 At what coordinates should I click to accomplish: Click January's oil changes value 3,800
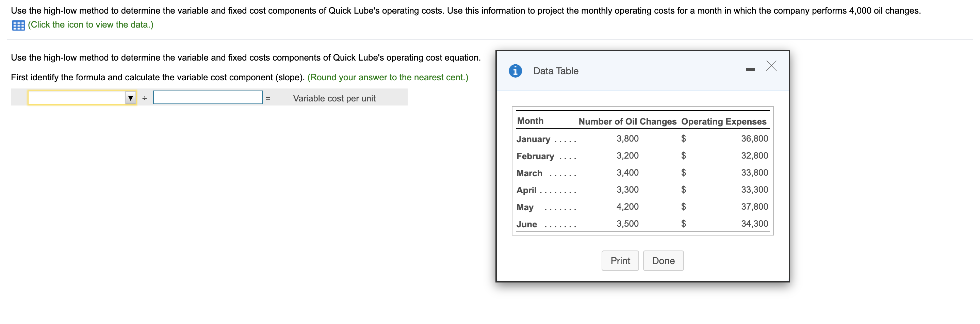(x=627, y=139)
